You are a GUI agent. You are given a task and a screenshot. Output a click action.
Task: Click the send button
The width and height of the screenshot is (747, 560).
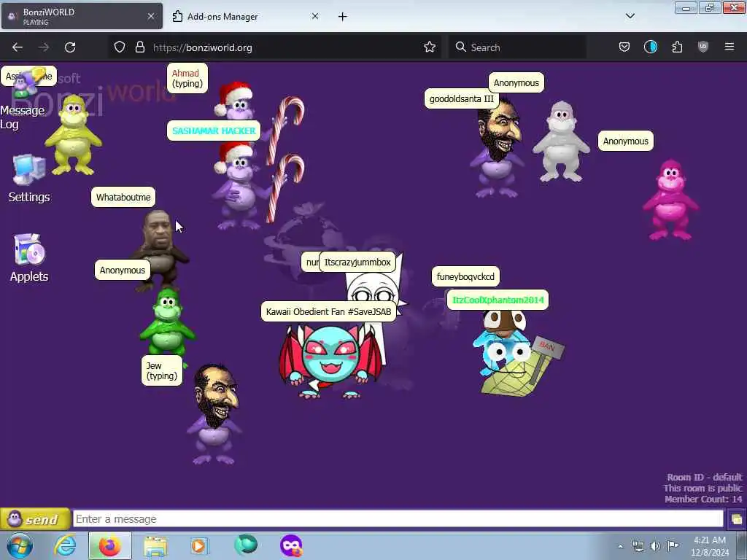35,519
